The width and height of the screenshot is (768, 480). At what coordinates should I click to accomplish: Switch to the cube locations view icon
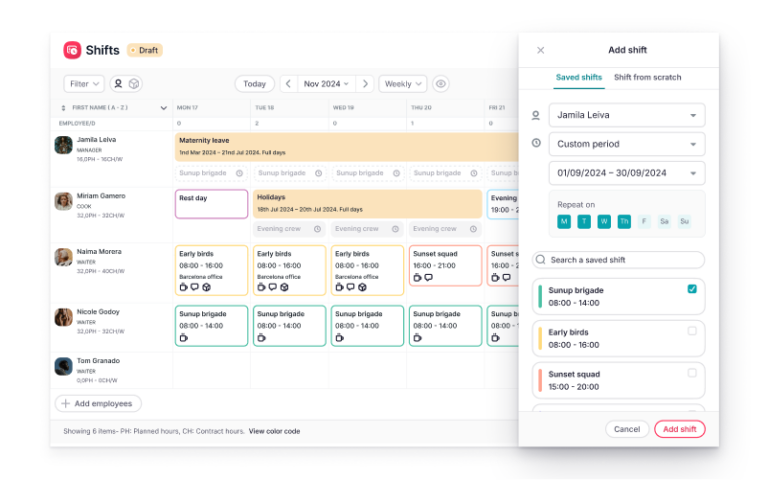134,84
